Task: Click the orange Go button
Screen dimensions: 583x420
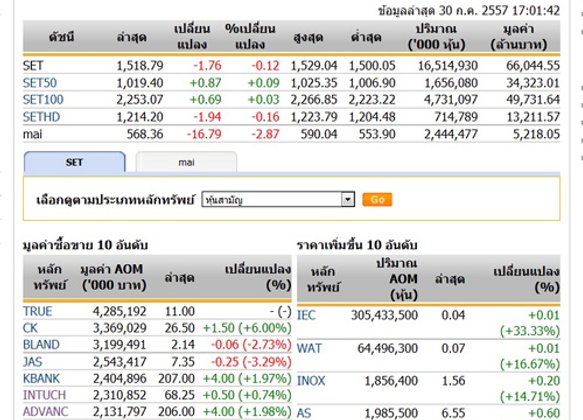Action: (x=377, y=200)
